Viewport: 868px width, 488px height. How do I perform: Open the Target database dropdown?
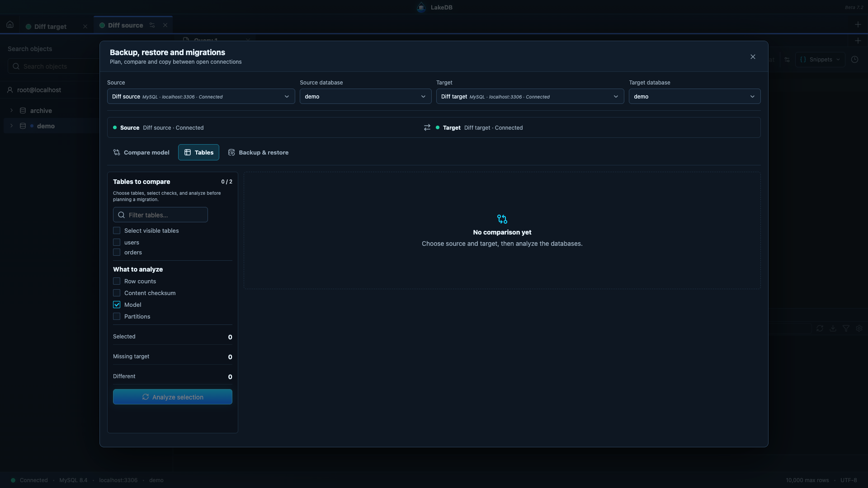pos(694,96)
